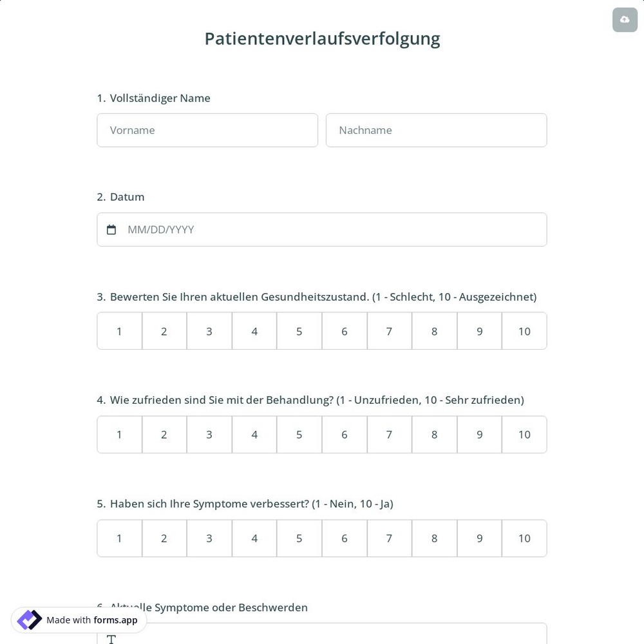Rate symptoms improvement with a 6
Viewport: 644px width, 644px height.
tap(344, 538)
